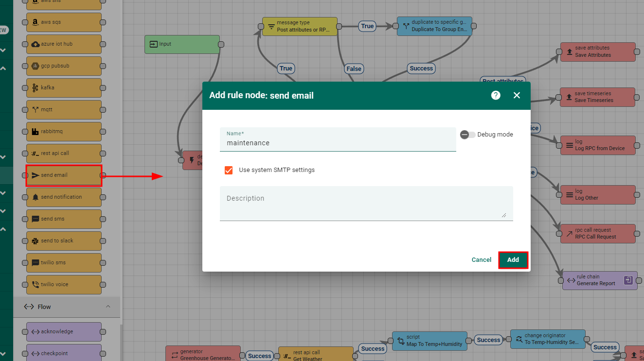Select the green Input node
The height and width of the screenshot is (361, 644).
click(x=182, y=44)
